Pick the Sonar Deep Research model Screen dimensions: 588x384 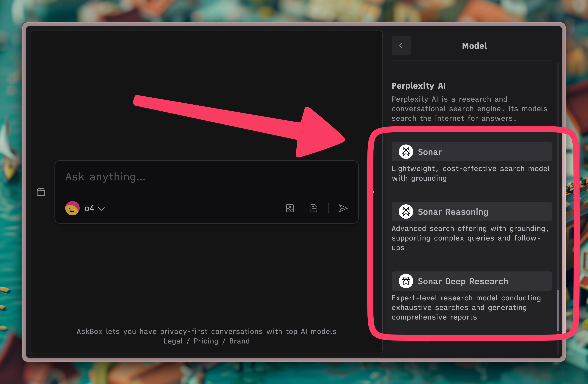(x=472, y=281)
